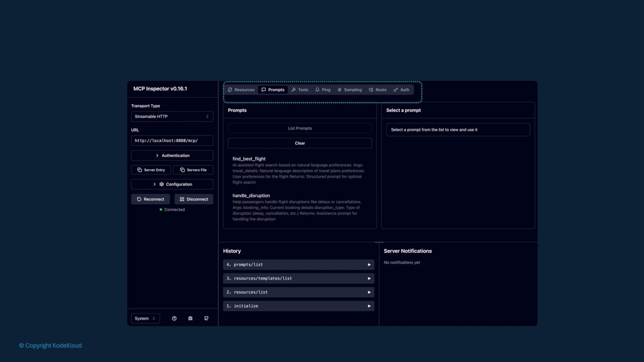Open the System theme dropdown

point(145,318)
